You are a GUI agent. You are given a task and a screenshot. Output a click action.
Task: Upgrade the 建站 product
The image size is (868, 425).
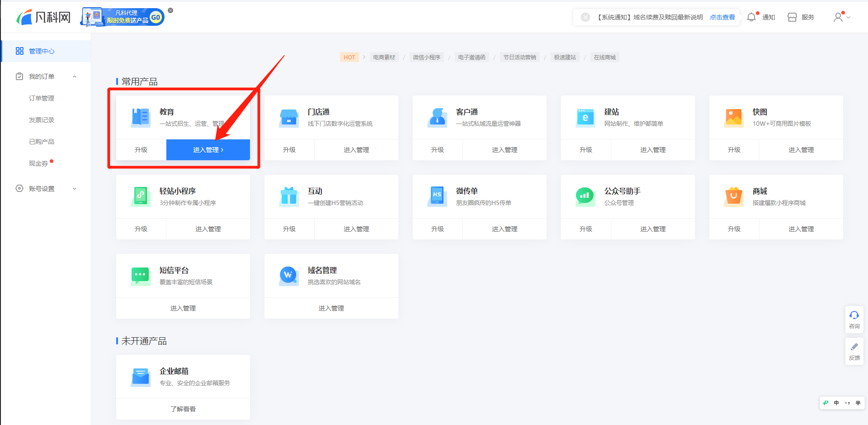click(586, 150)
